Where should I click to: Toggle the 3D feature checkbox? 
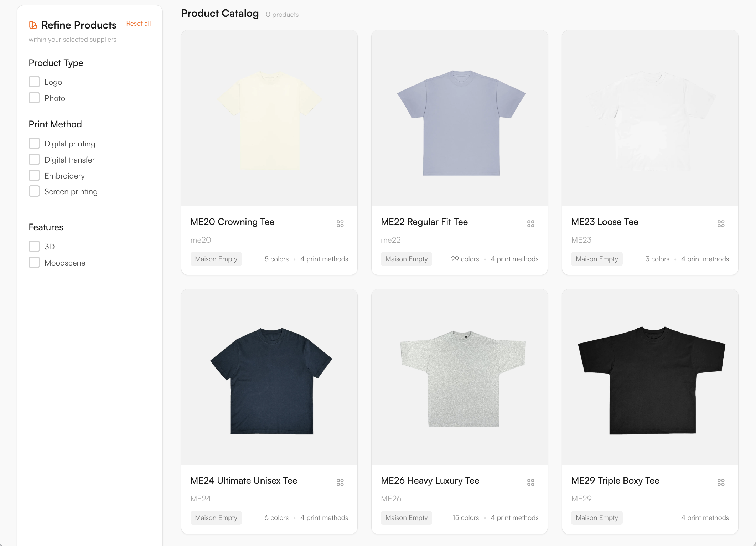(x=34, y=246)
